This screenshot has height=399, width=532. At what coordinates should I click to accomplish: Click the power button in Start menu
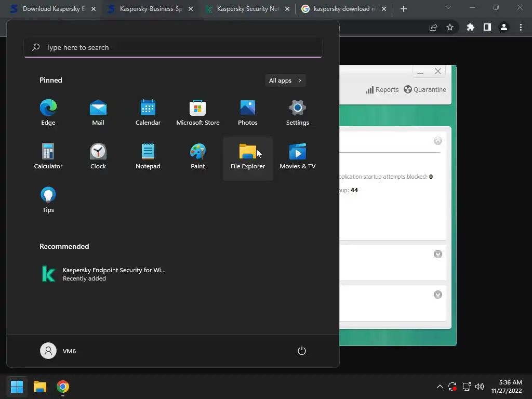tap(302, 351)
